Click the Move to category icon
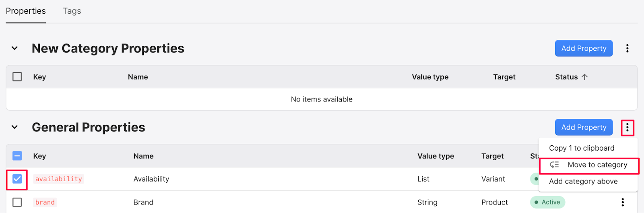Image resolution: width=644 pixels, height=213 pixels. (x=554, y=165)
